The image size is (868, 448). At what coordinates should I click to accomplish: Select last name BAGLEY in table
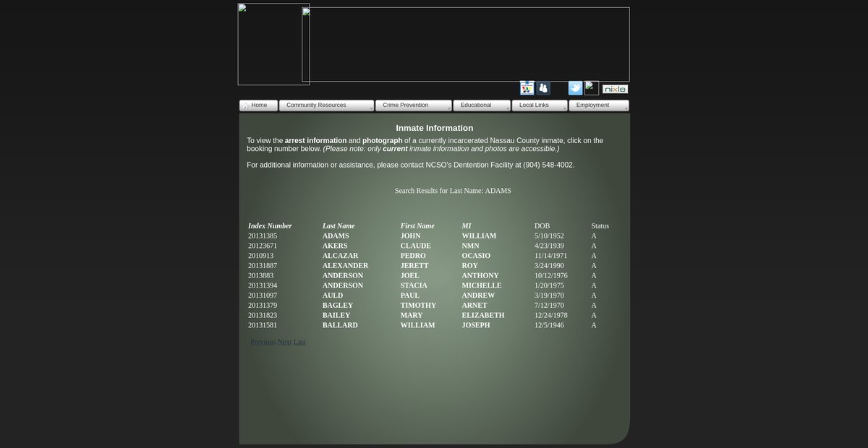point(338,306)
